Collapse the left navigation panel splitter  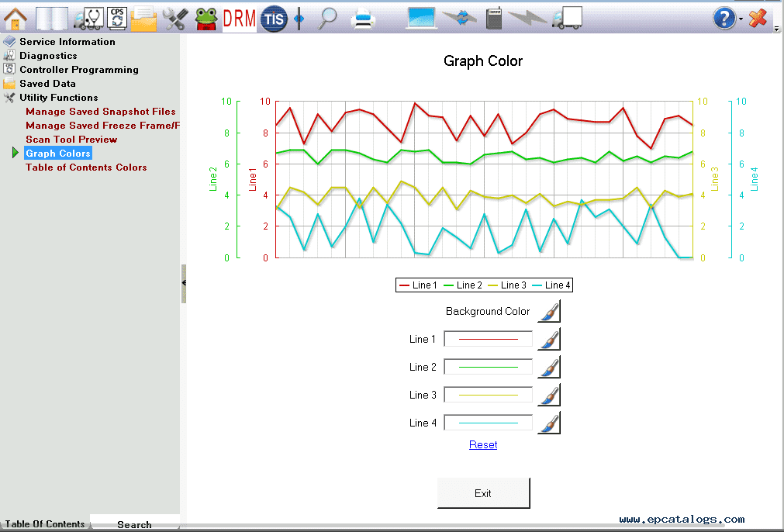coord(184,284)
